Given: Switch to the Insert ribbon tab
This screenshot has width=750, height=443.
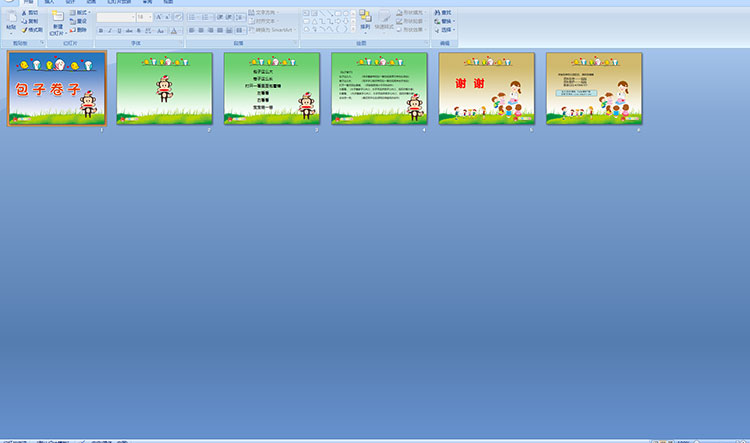Looking at the screenshot, I should [49, 3].
